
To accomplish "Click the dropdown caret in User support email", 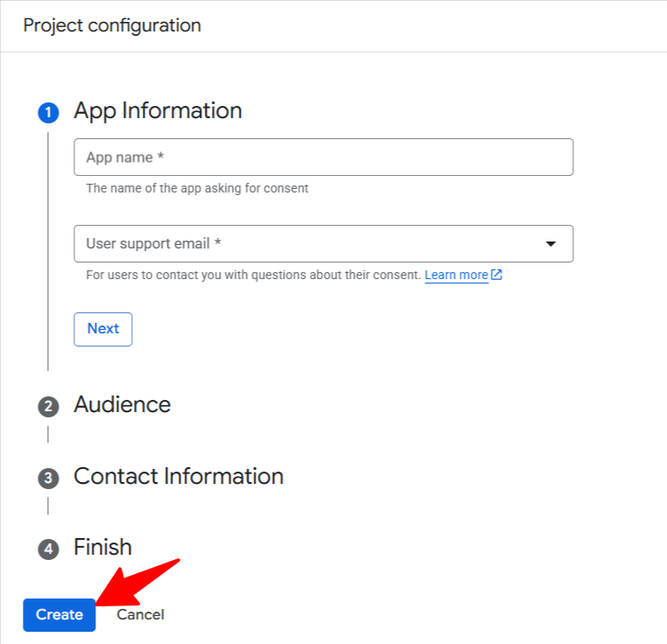I will point(551,244).
